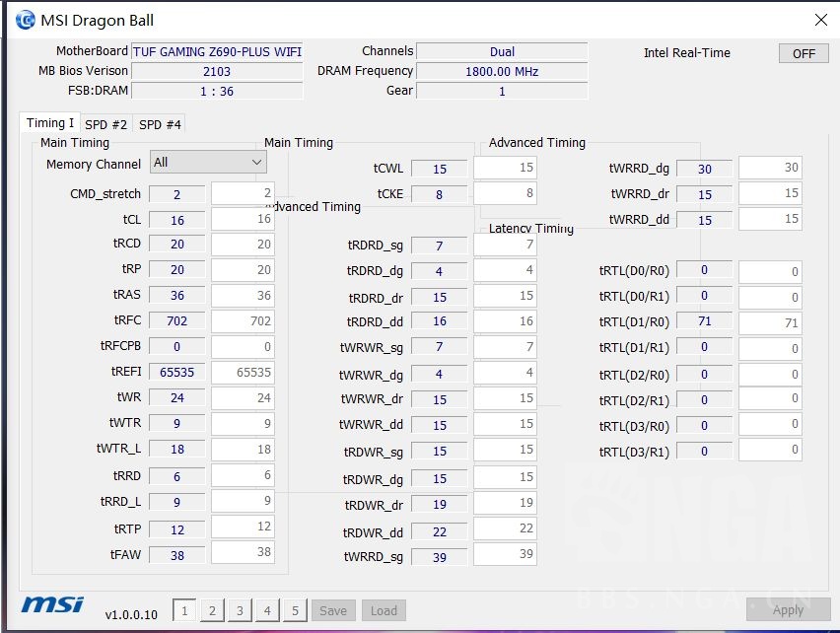
Task: Close the MSI Dragon Ball window
Action: click(820, 21)
